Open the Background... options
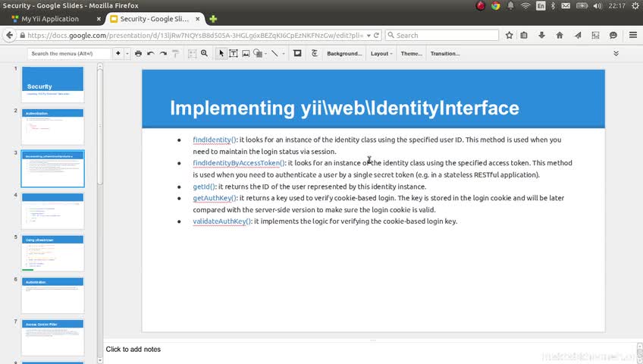Image resolution: width=643 pixels, height=364 pixels. pyautogui.click(x=344, y=54)
